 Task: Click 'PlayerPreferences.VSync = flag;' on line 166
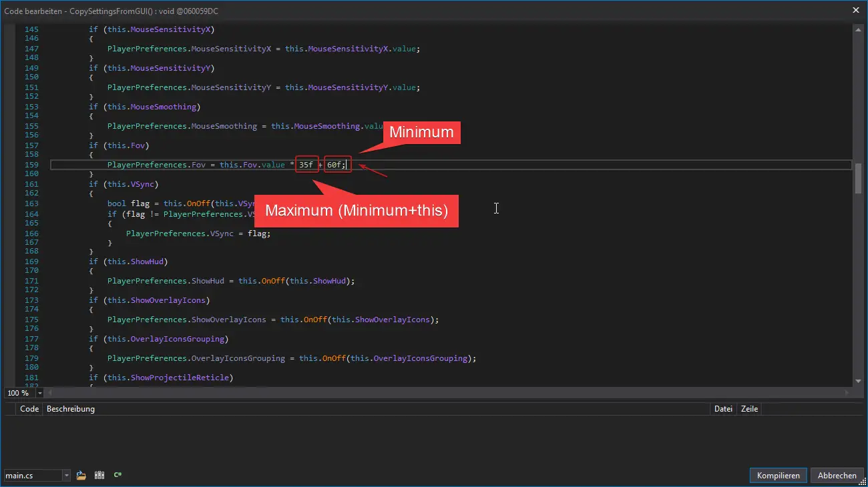coord(198,233)
